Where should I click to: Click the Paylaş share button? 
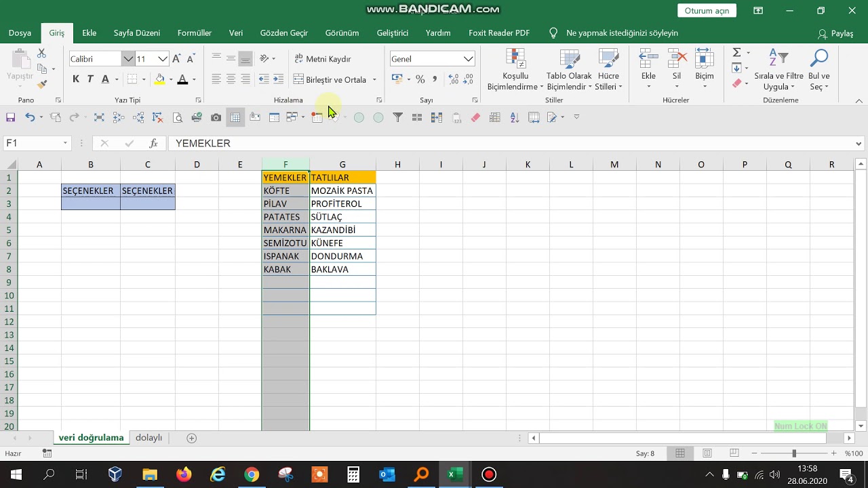(x=835, y=33)
